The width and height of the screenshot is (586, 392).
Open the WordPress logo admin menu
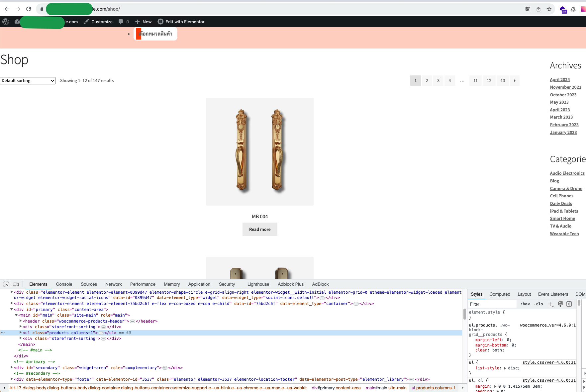[6, 22]
